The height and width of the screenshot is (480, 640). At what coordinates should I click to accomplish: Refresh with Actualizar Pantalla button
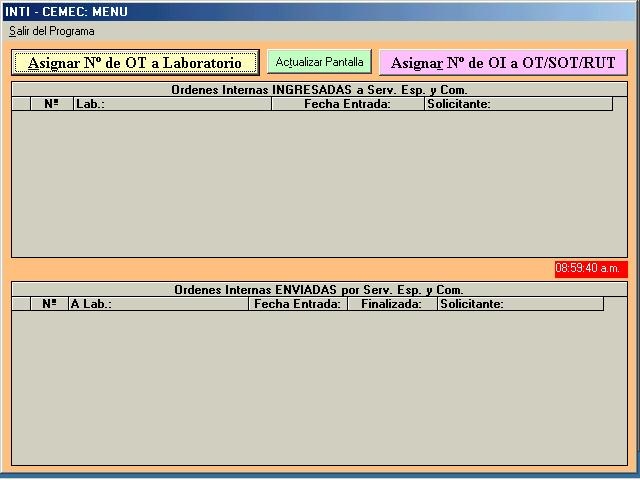coord(319,62)
